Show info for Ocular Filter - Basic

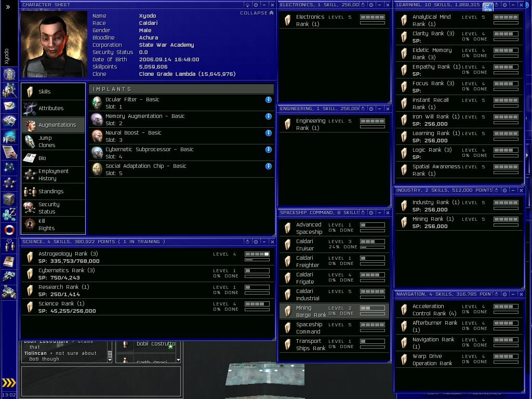coord(269,99)
